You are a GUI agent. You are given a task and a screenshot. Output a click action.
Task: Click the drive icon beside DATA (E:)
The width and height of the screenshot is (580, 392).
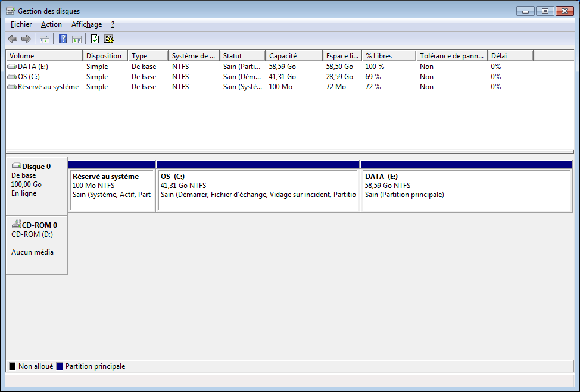(12, 67)
